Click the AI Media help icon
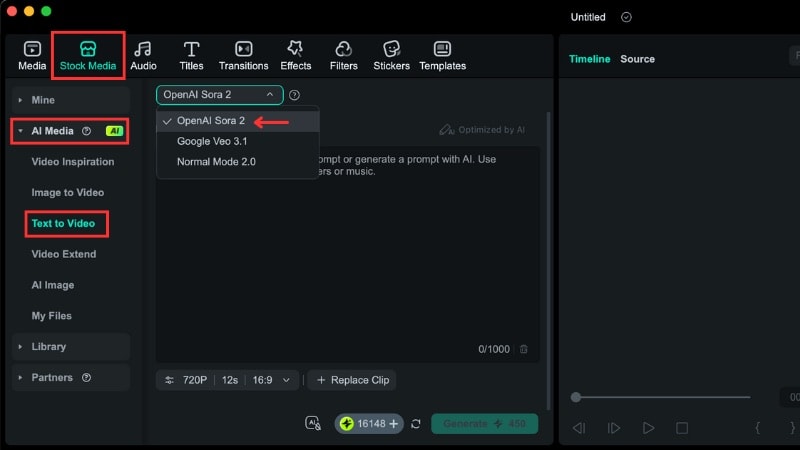Image resolution: width=800 pixels, height=450 pixels. point(86,131)
